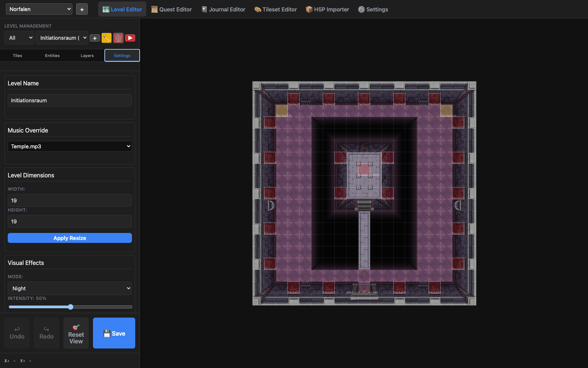Click the plus icon to add a new level
The height and width of the screenshot is (368, 588).
94,38
